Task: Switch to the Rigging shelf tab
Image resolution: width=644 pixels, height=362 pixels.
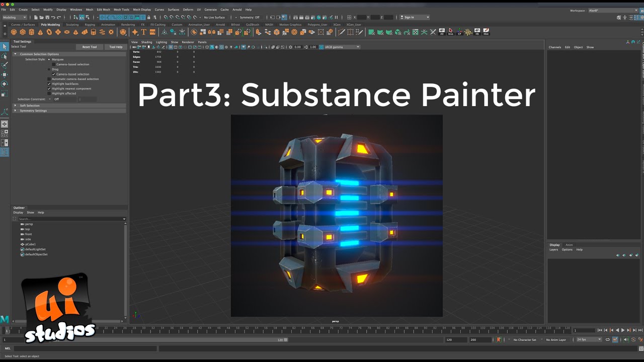Action: click(x=90, y=25)
